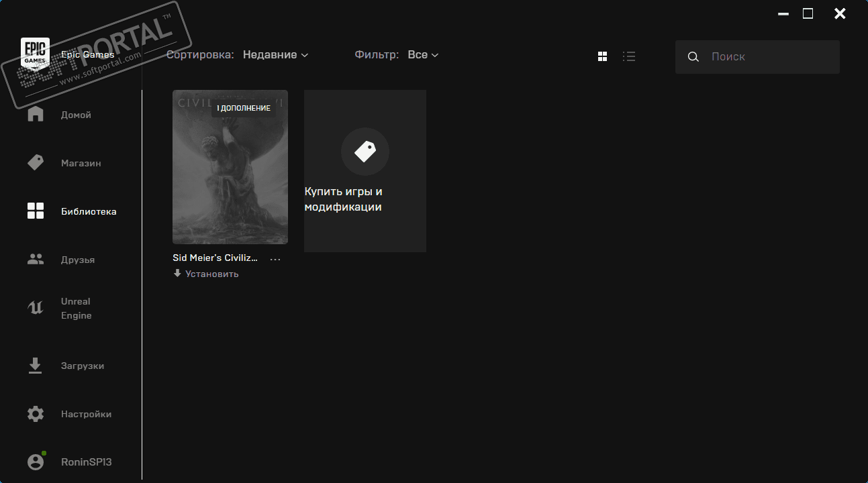This screenshot has width=868, height=483.
Task: Select Библиотека in the sidebar
Action: [89, 211]
